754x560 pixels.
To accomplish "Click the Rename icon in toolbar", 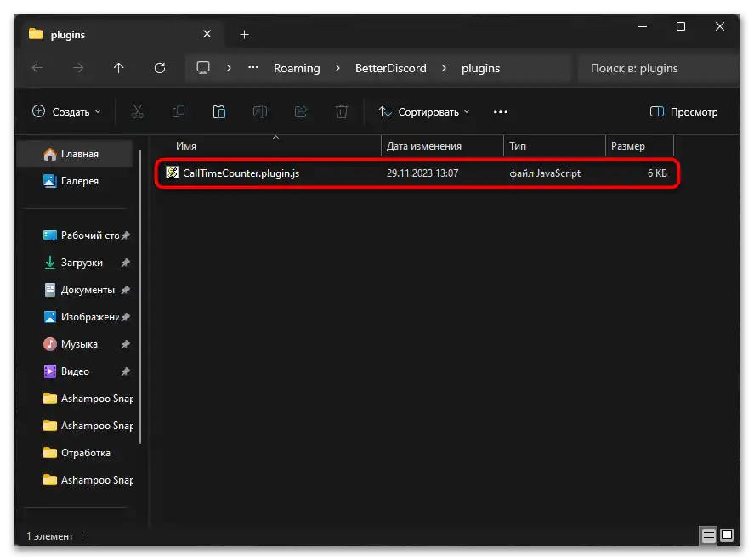I will 260,112.
